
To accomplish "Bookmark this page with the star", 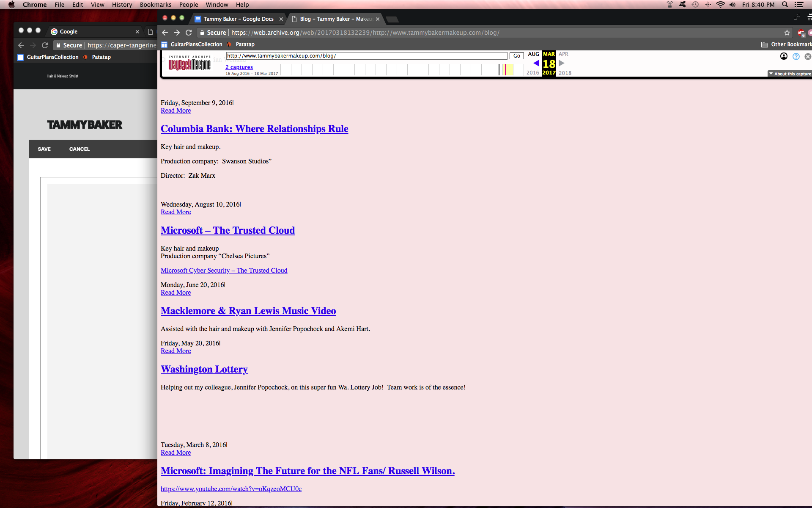I will tap(787, 33).
